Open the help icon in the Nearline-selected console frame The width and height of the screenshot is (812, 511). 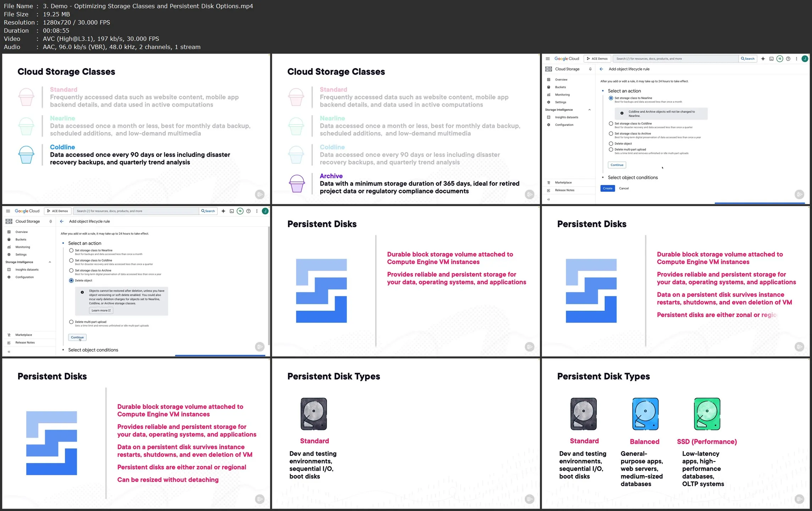tap(788, 59)
